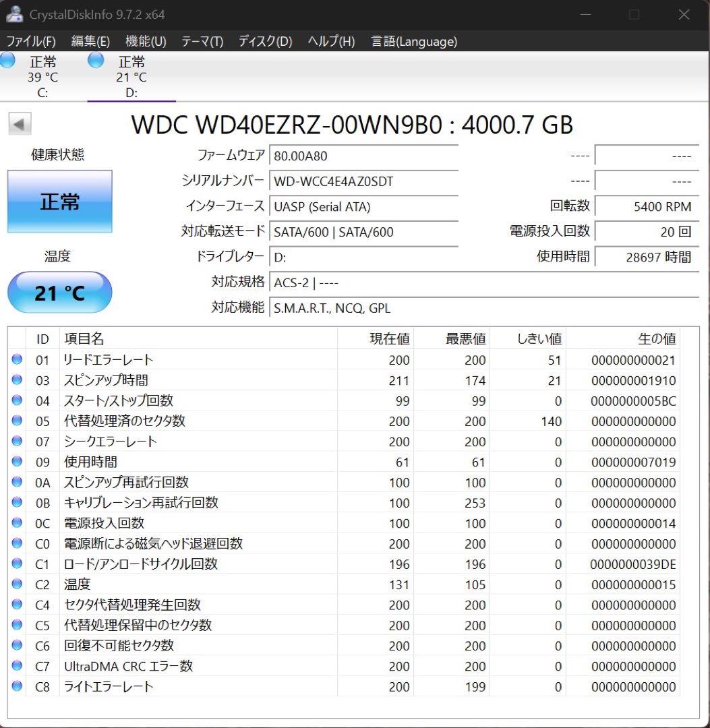The width and height of the screenshot is (710, 728).
Task: Open the テーマ menu
Action: [202, 41]
